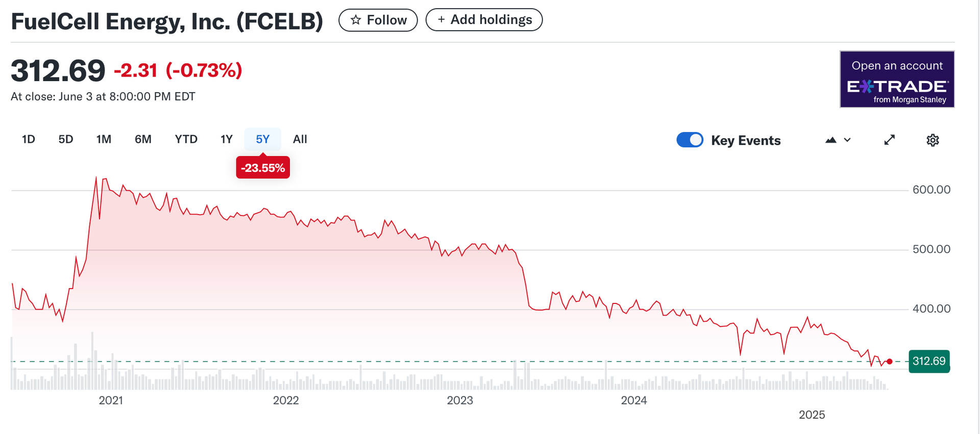This screenshot has height=434, width=980.
Task: Select the 1Y time range
Action: pos(226,139)
